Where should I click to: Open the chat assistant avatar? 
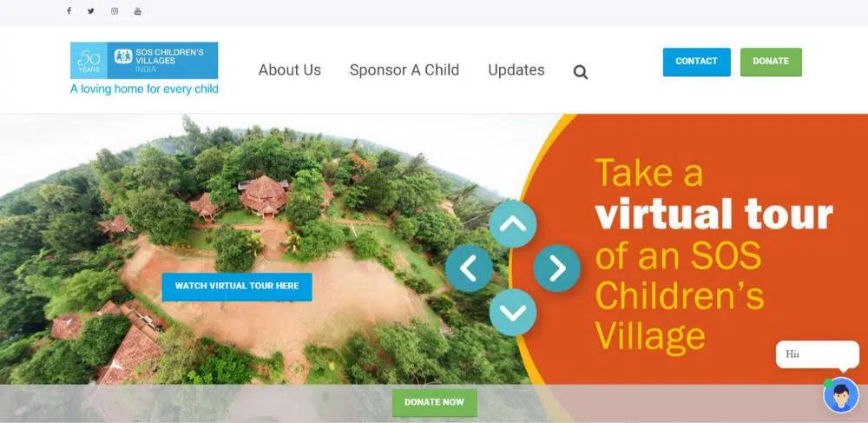pos(841,394)
